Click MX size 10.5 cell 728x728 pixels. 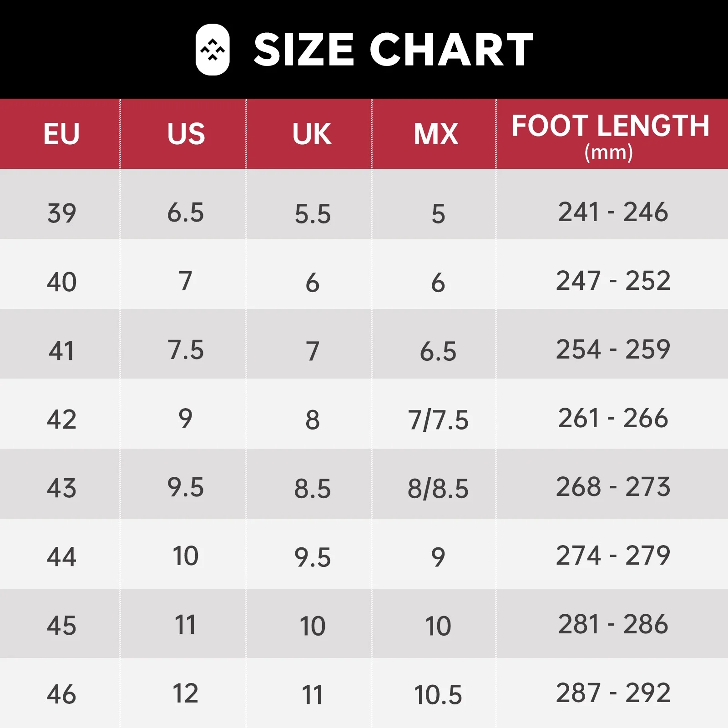click(x=438, y=695)
